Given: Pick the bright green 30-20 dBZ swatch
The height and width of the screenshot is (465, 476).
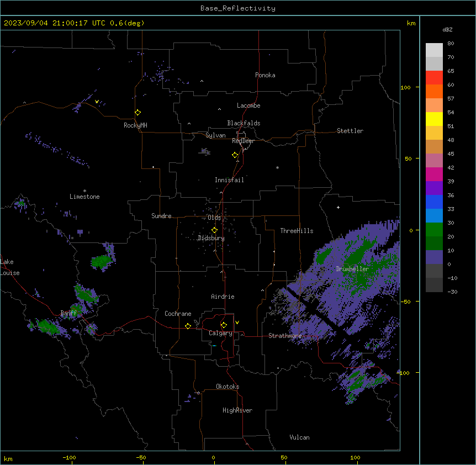Looking at the screenshot, I should pyautogui.click(x=434, y=230).
